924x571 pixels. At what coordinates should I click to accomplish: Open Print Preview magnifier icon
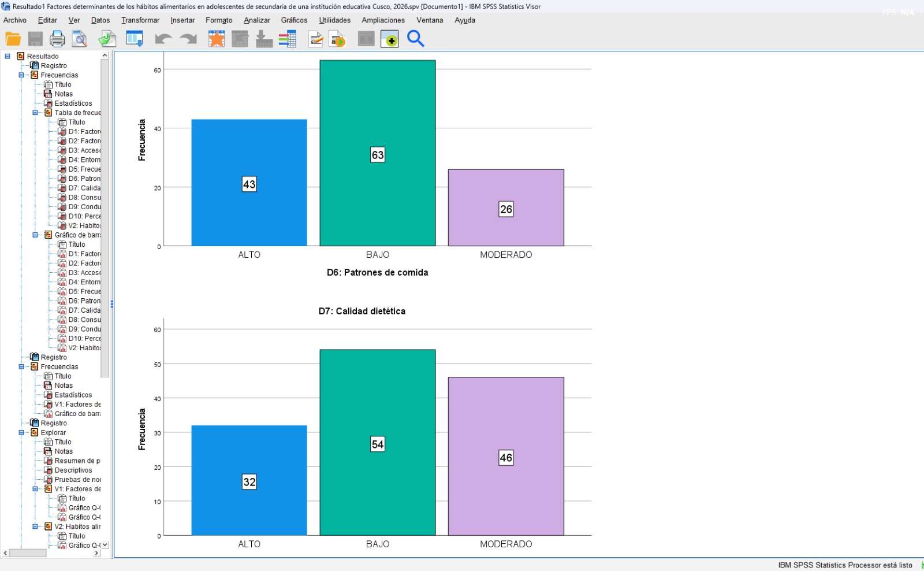[x=80, y=39]
